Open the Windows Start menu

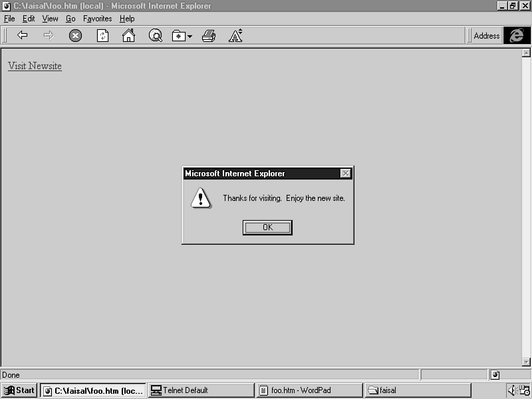[19, 390]
